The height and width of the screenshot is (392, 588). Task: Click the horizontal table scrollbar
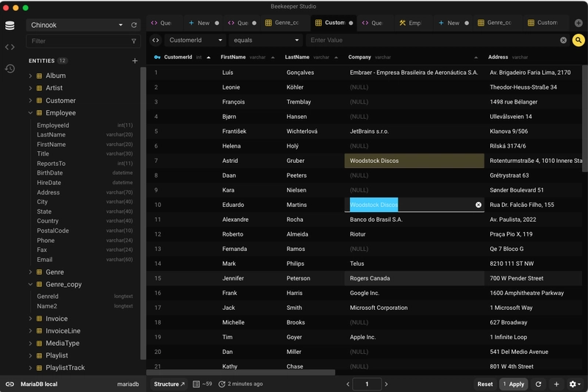[241, 372]
